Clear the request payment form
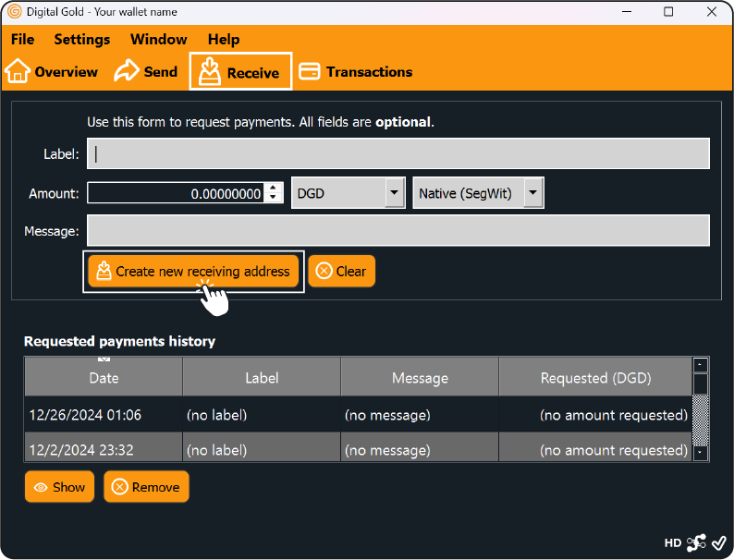This screenshot has height=560, width=734. coord(341,272)
